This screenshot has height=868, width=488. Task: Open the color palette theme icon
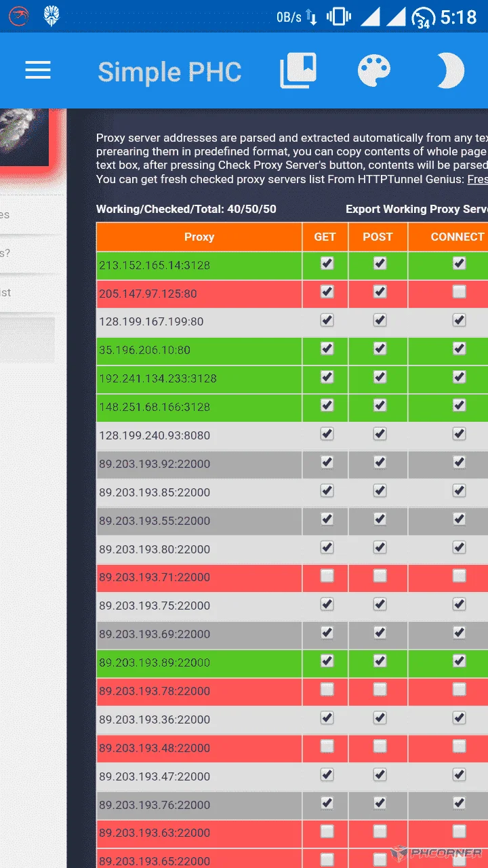(374, 71)
